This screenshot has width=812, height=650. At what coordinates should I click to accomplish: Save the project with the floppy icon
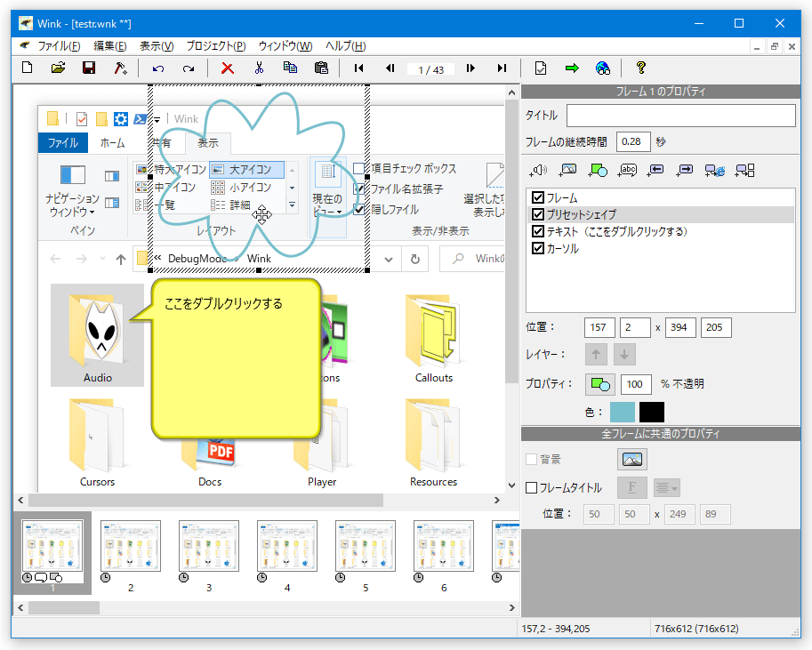tap(89, 68)
